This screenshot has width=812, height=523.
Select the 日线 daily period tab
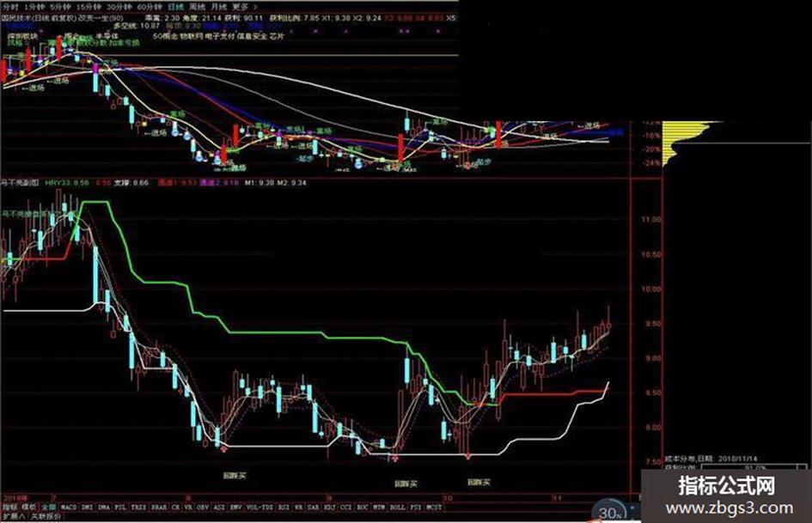tap(175, 7)
